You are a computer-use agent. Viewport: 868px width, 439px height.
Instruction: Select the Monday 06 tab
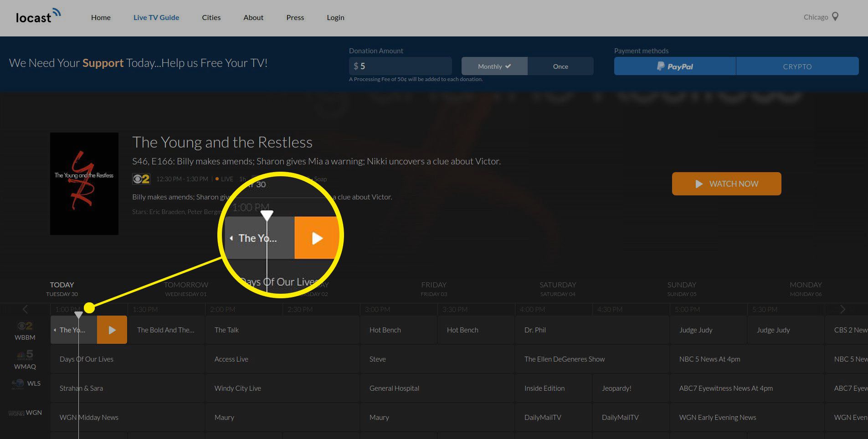(x=806, y=289)
